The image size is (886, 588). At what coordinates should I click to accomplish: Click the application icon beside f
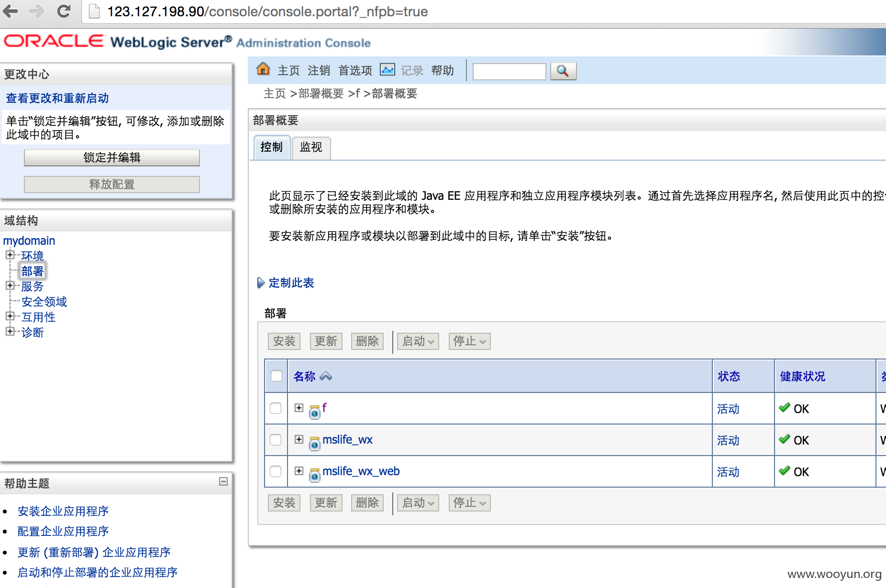pyautogui.click(x=314, y=412)
